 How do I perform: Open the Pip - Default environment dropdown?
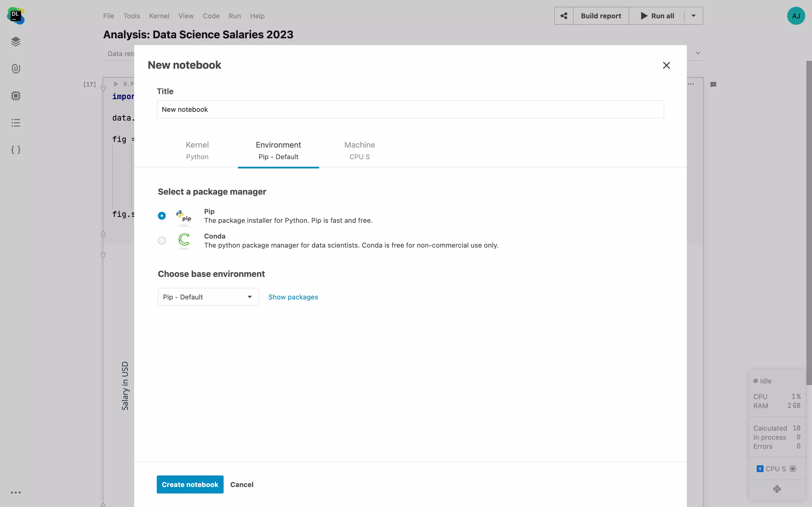pos(208,297)
